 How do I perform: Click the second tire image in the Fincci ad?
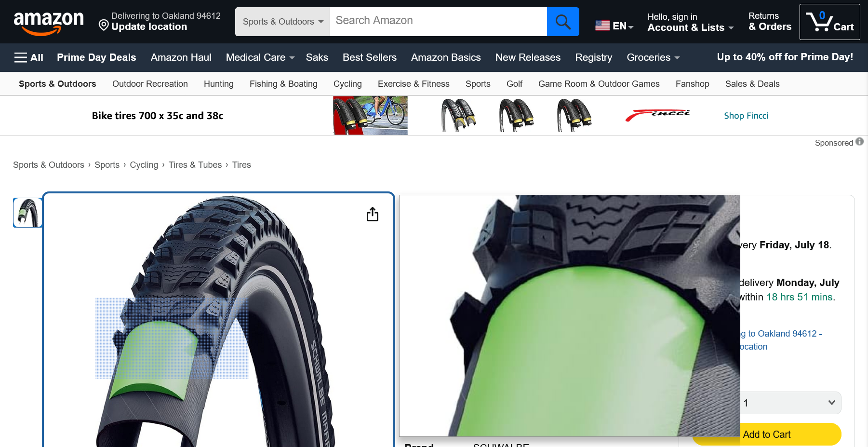(x=516, y=115)
